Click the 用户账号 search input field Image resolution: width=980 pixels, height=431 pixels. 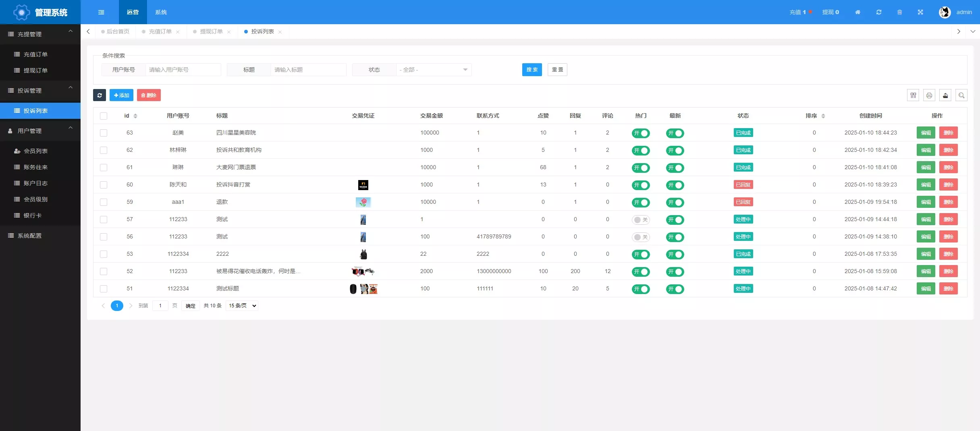tap(183, 70)
